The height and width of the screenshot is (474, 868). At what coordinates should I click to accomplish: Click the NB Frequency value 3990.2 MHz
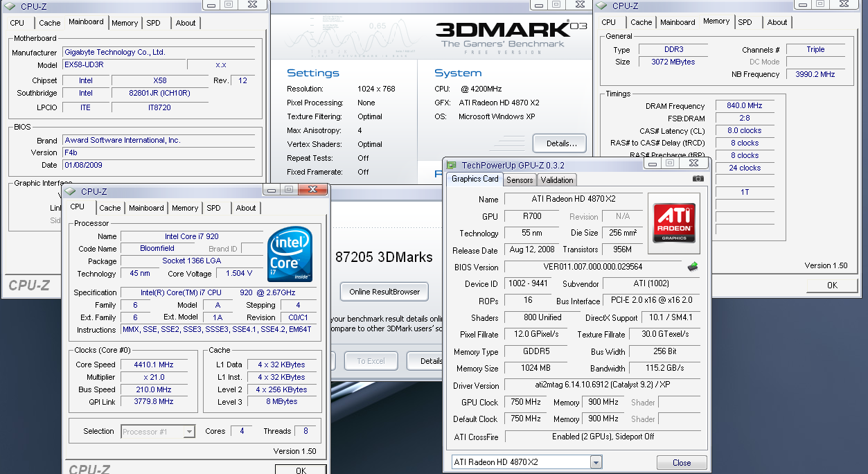click(x=815, y=74)
